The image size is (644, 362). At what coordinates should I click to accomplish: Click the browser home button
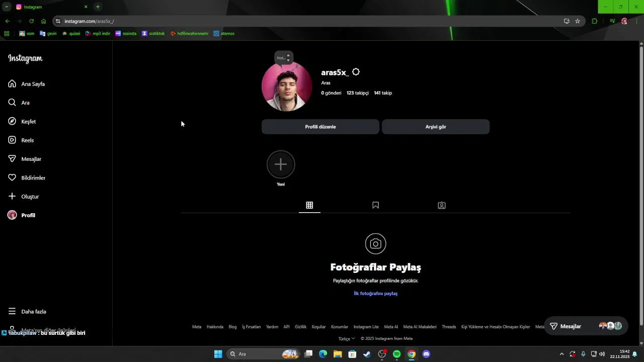[44, 21]
